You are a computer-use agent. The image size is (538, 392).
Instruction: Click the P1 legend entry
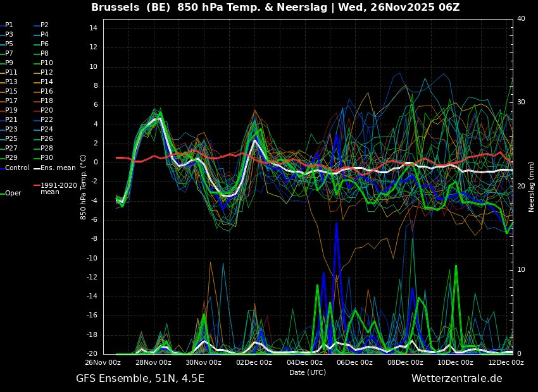coord(7,25)
